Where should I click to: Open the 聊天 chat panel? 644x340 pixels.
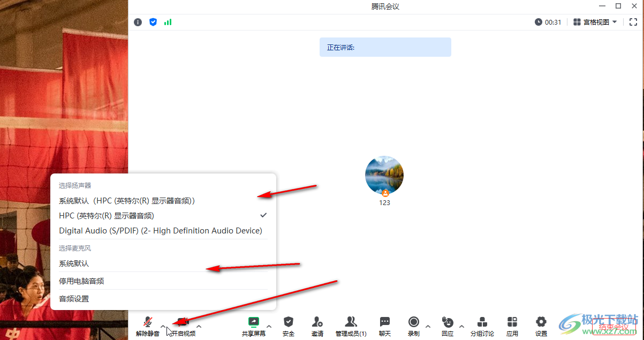(x=385, y=326)
